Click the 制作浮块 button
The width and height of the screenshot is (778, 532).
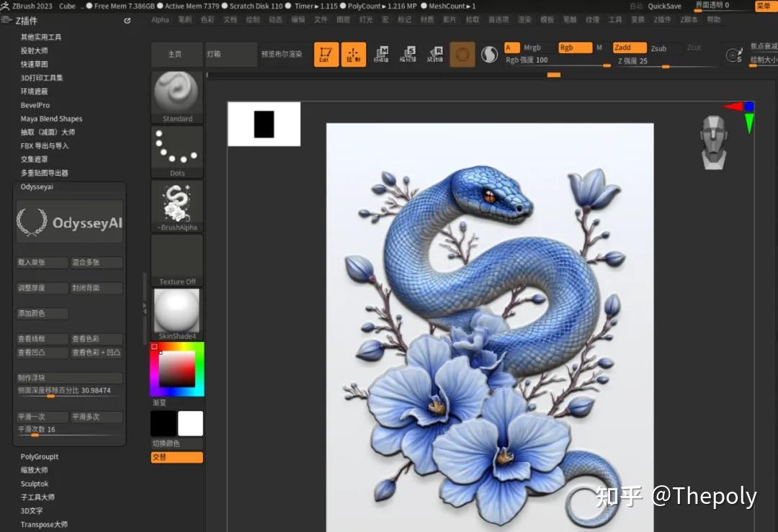tap(69, 378)
